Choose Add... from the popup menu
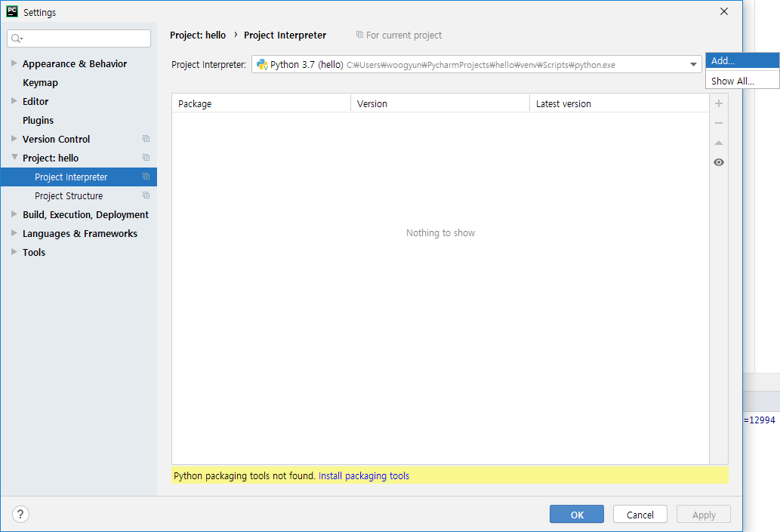This screenshot has height=532, width=780. coord(742,60)
